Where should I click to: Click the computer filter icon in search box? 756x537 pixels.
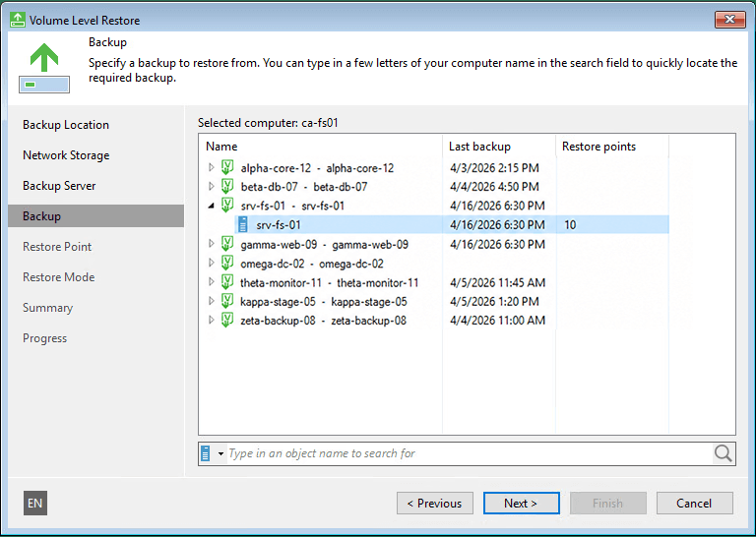point(206,453)
